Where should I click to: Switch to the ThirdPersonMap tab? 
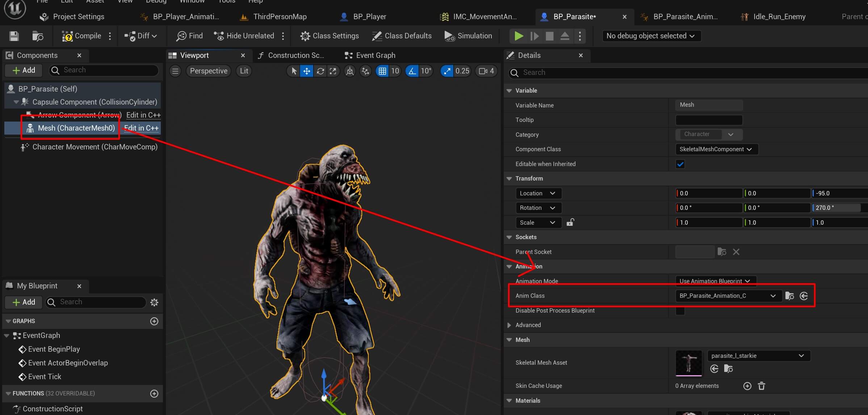point(274,17)
